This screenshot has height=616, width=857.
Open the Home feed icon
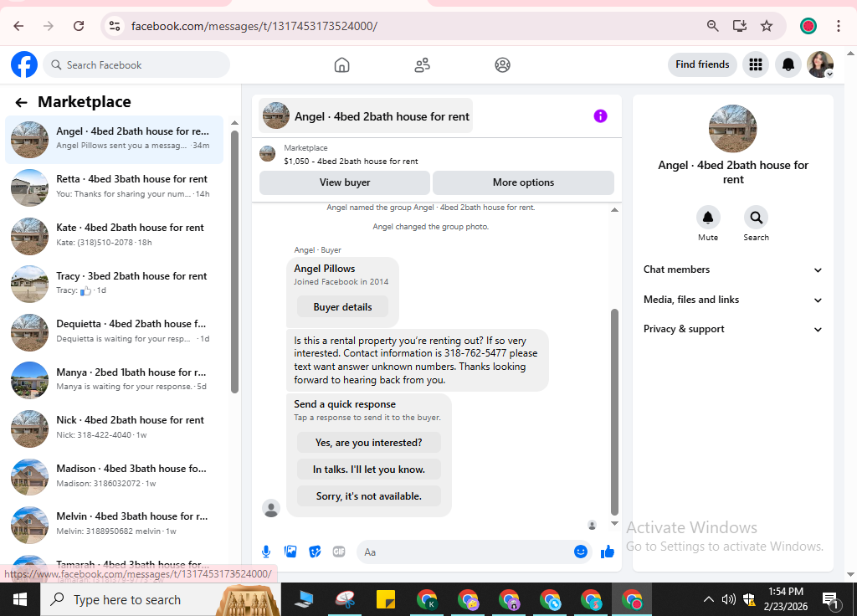[x=341, y=65]
